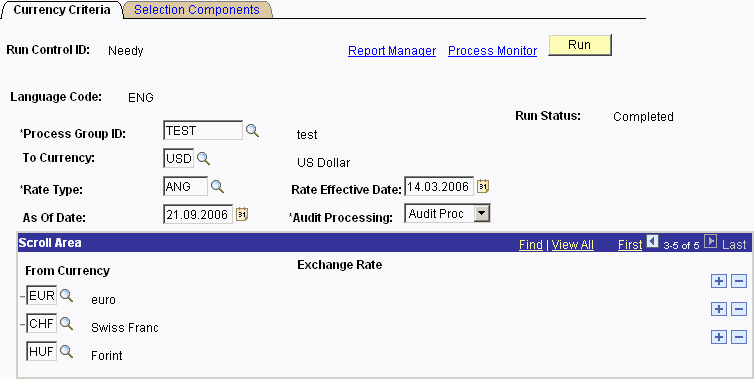The image size is (754, 379).
Task: Open calendar for Rate Effective Date
Action: [483, 186]
